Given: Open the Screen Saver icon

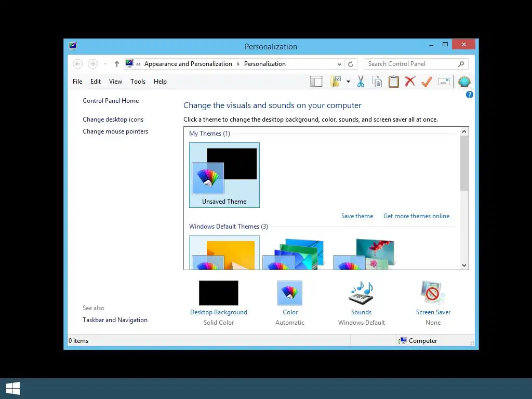Looking at the screenshot, I should (433, 293).
